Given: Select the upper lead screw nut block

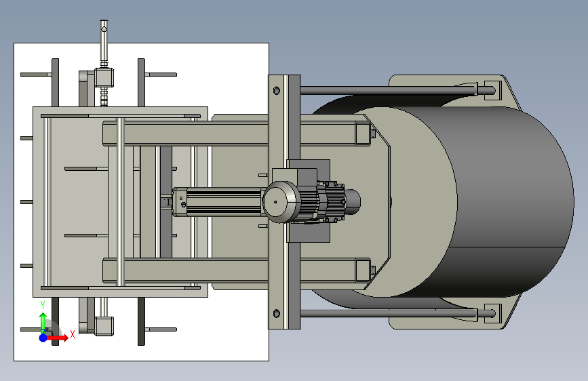Looking at the screenshot, I should [x=104, y=77].
